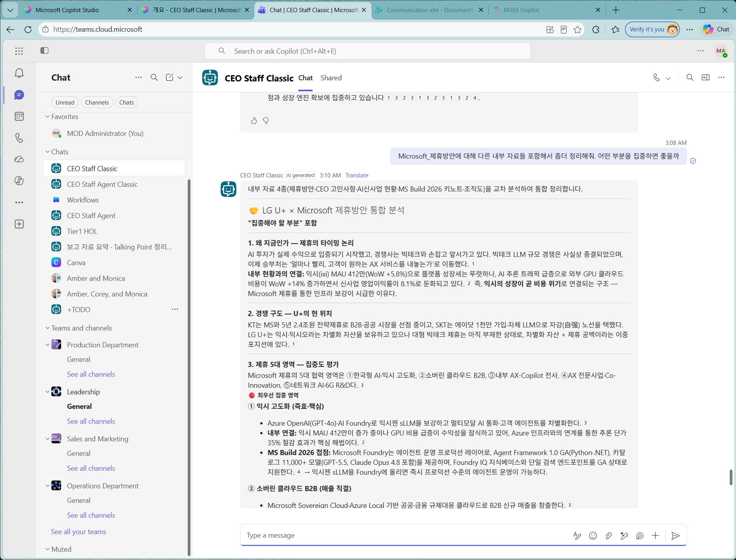Click the browser address bar URL

tap(98, 29)
